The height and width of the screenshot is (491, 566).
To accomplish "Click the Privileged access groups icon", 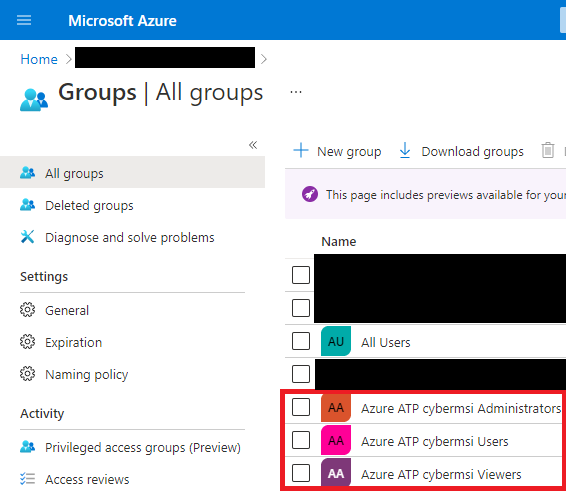I will (x=27, y=447).
